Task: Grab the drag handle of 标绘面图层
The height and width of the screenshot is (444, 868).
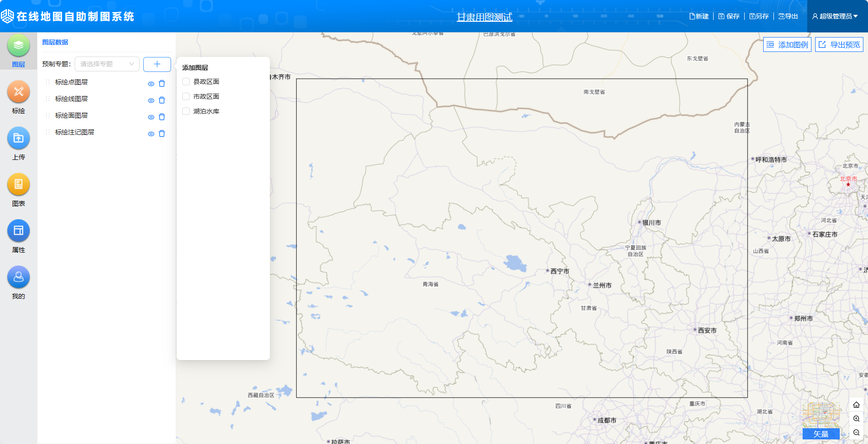Action: (48, 115)
